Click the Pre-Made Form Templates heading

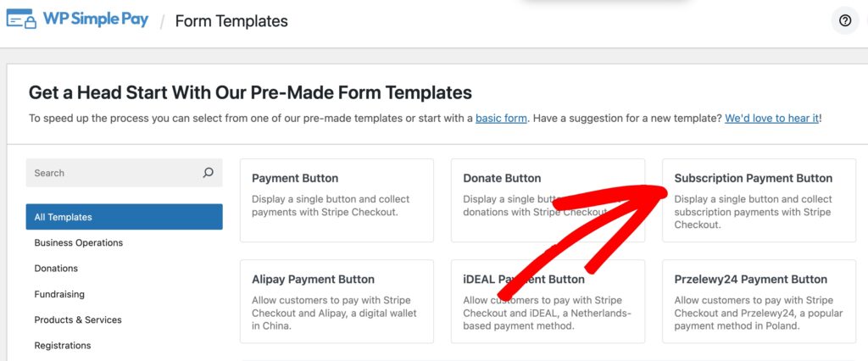point(250,92)
